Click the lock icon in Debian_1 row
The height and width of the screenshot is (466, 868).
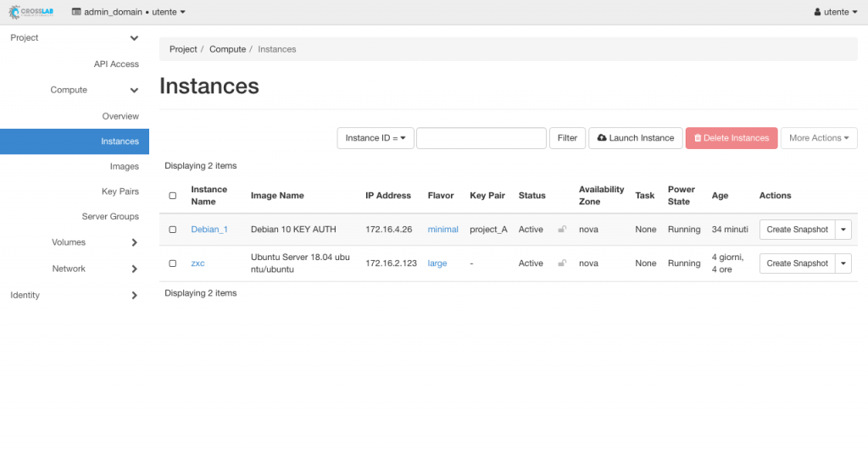tap(561, 230)
